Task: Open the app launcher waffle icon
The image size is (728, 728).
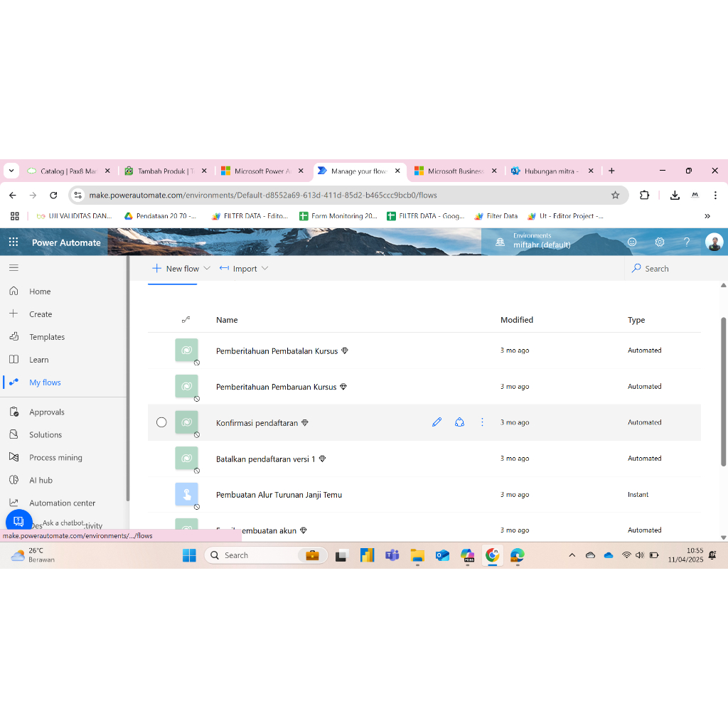Action: click(14, 242)
